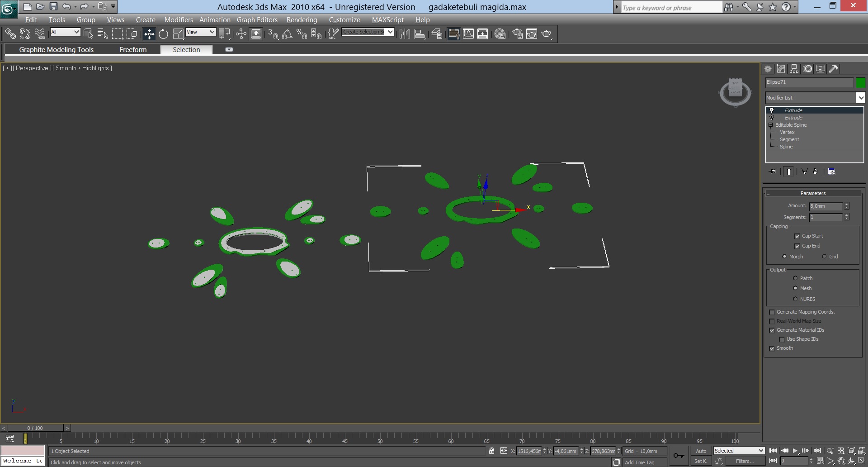The width and height of the screenshot is (868, 467).
Task: Toggle the Selection Lock padlock
Action: (x=491, y=451)
